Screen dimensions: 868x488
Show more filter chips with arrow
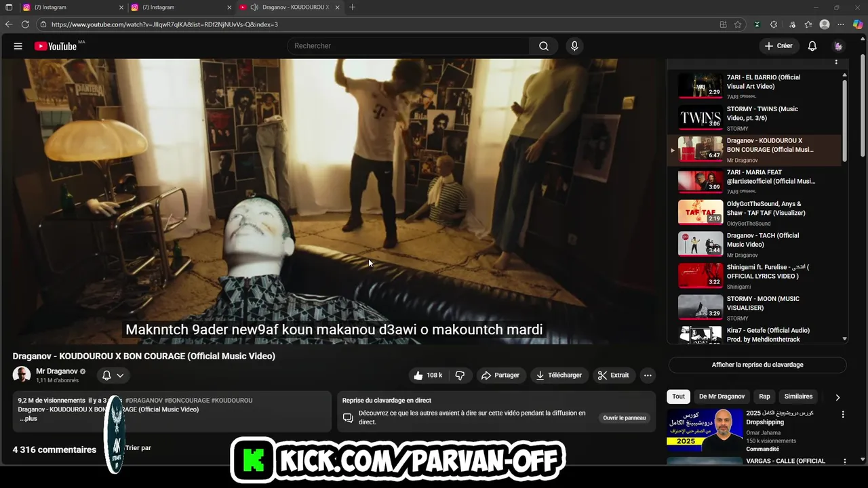coord(837,397)
